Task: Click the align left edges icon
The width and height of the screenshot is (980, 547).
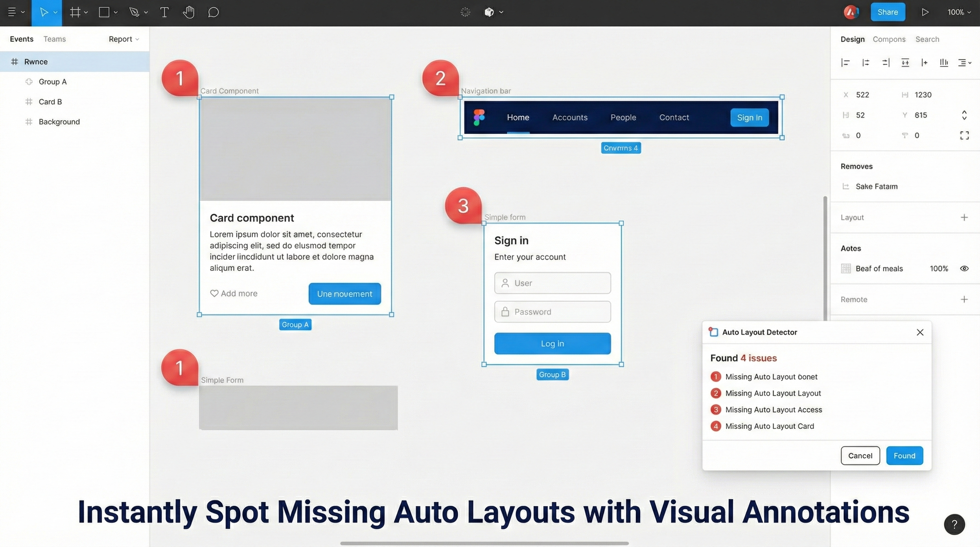Action: (x=845, y=62)
